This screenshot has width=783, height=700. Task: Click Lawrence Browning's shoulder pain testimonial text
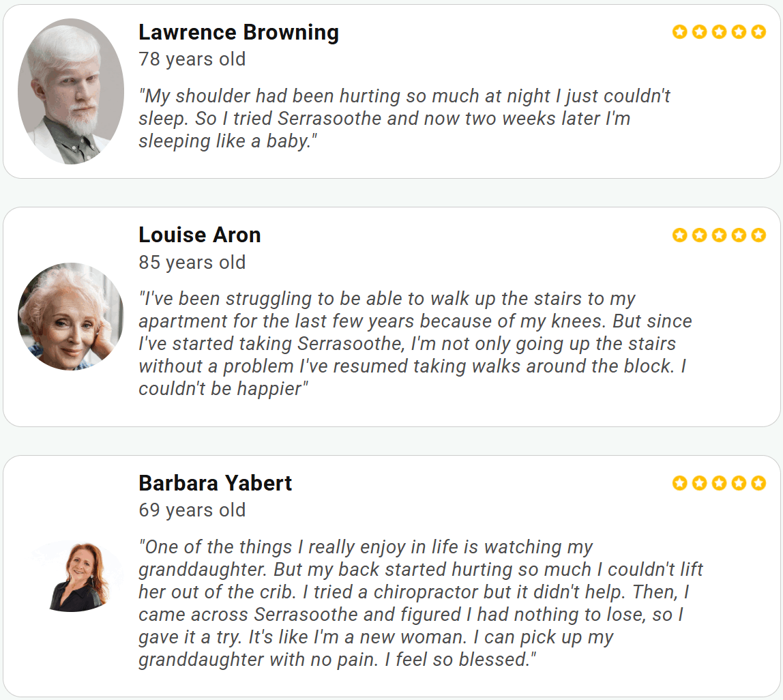[404, 118]
